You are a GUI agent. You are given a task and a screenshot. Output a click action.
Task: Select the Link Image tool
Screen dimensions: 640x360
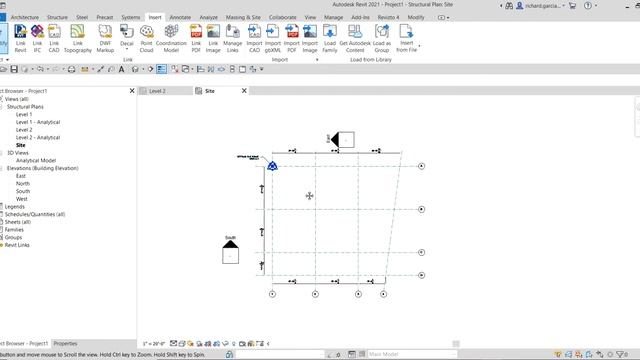[x=213, y=38]
